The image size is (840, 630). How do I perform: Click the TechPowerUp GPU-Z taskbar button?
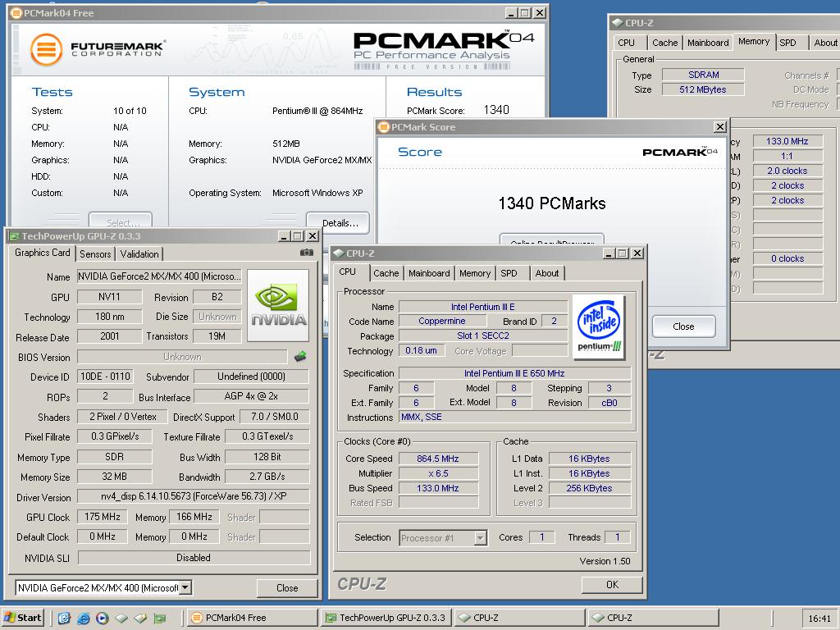pos(387,618)
